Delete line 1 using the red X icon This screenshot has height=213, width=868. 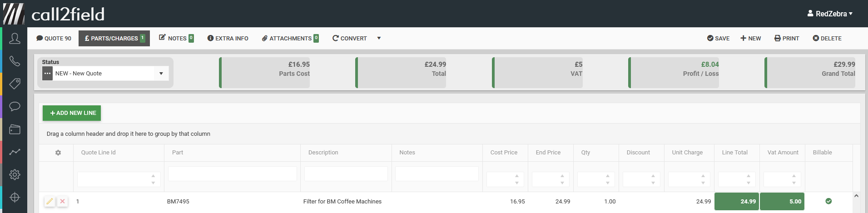click(63, 201)
